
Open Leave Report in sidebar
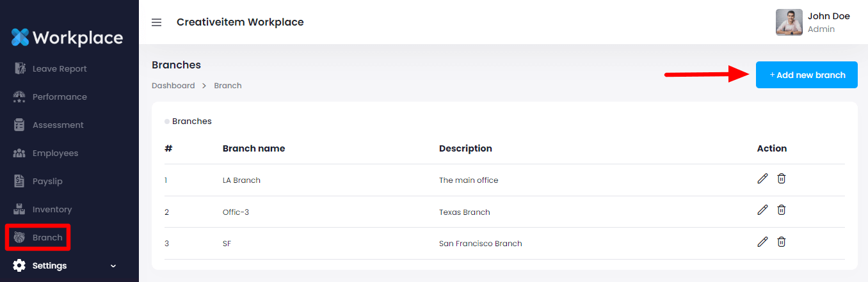tap(59, 69)
